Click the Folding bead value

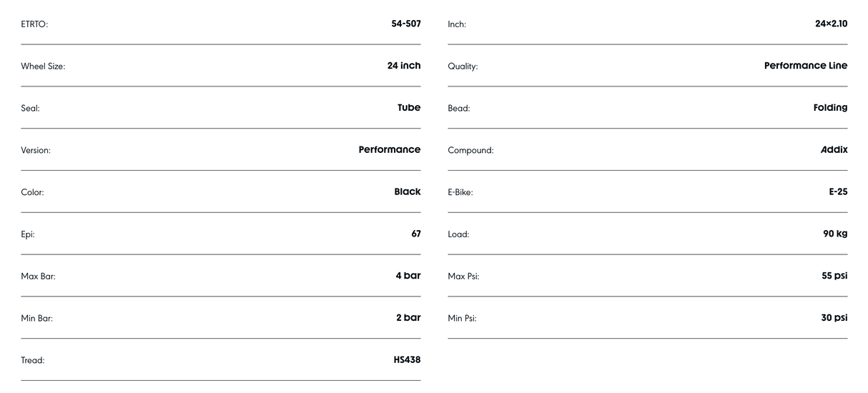pyautogui.click(x=830, y=108)
